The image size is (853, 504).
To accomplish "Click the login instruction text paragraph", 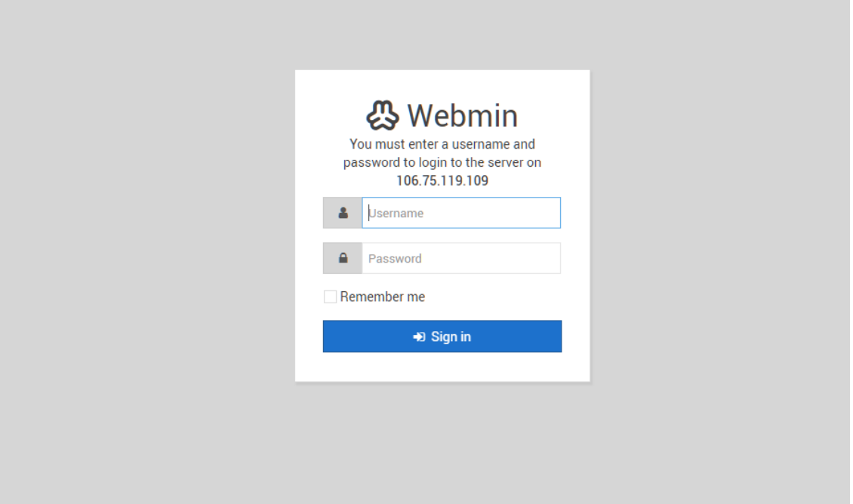I will 442,162.
